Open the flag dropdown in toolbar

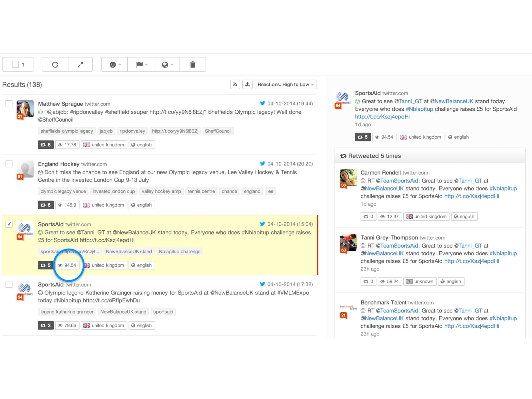(141, 65)
